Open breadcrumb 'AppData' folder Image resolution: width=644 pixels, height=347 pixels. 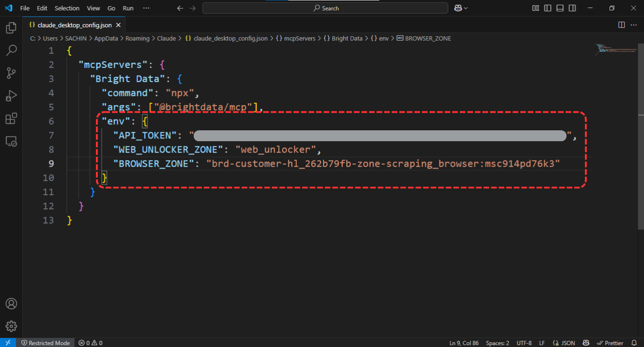point(106,38)
